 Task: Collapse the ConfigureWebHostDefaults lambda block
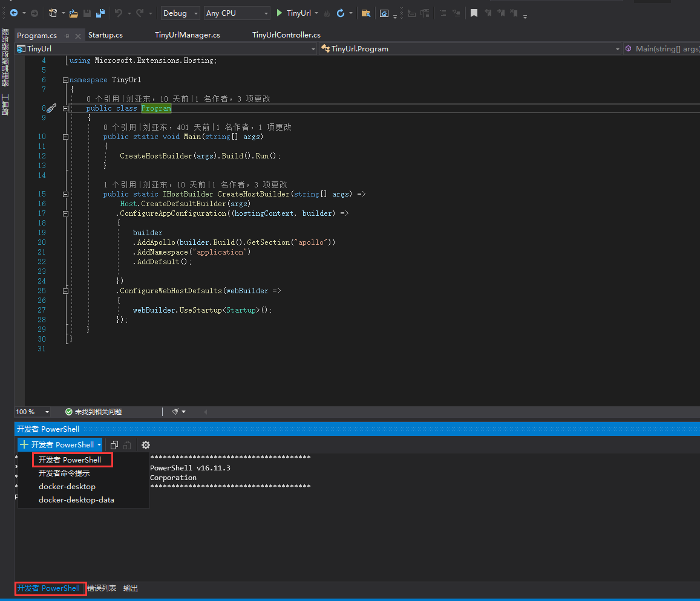(65, 291)
